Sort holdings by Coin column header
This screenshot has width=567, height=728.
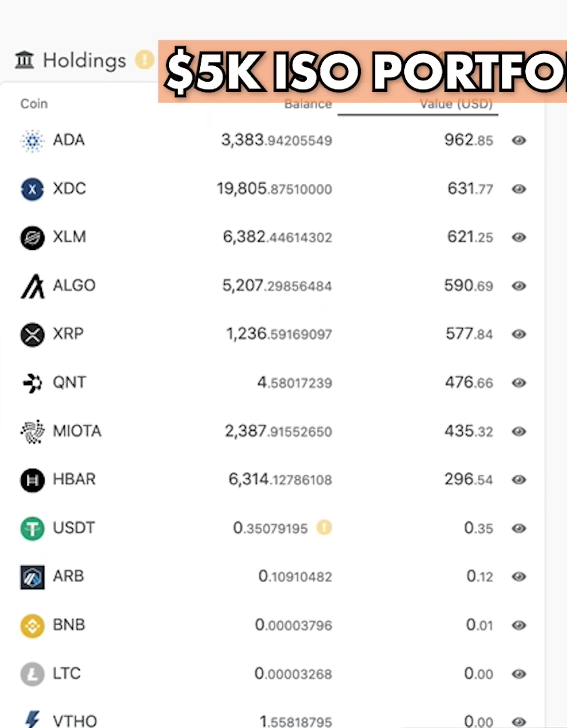pyautogui.click(x=34, y=103)
